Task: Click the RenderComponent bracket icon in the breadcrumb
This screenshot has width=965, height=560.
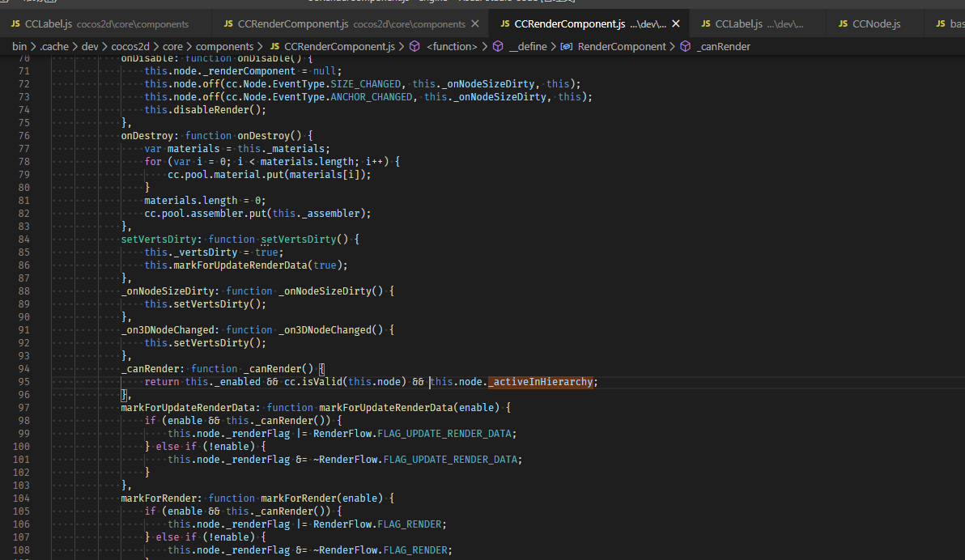Action: click(x=564, y=46)
